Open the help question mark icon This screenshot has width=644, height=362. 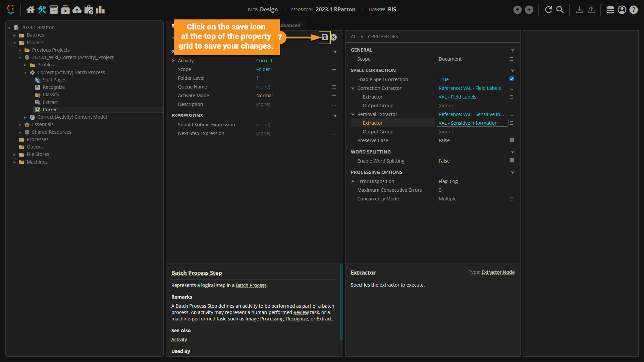(x=633, y=10)
